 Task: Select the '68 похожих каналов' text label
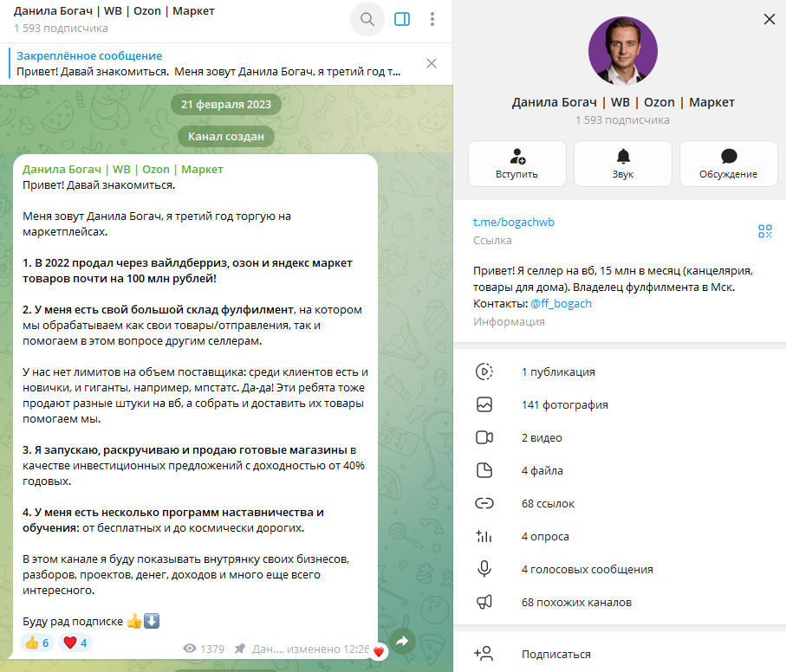click(x=576, y=603)
